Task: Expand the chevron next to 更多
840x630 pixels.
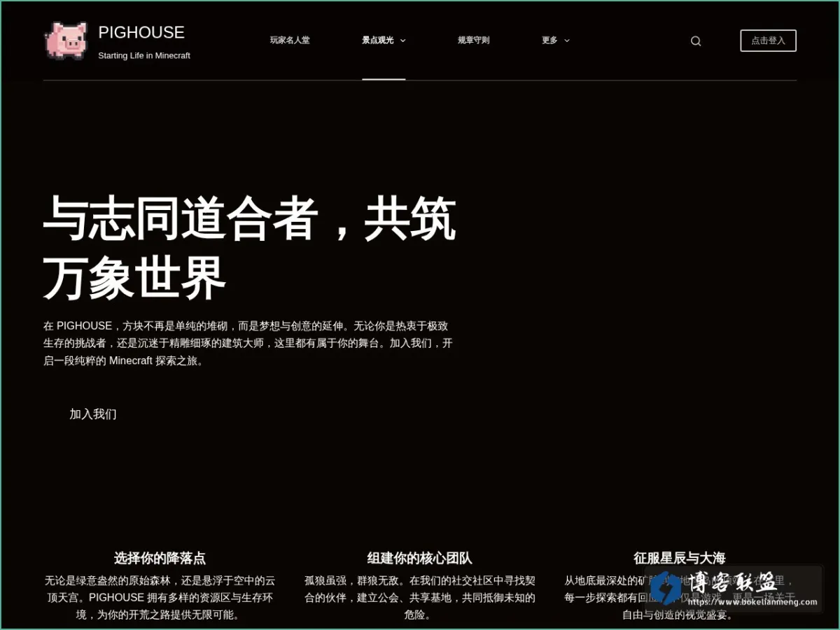Action: (567, 41)
